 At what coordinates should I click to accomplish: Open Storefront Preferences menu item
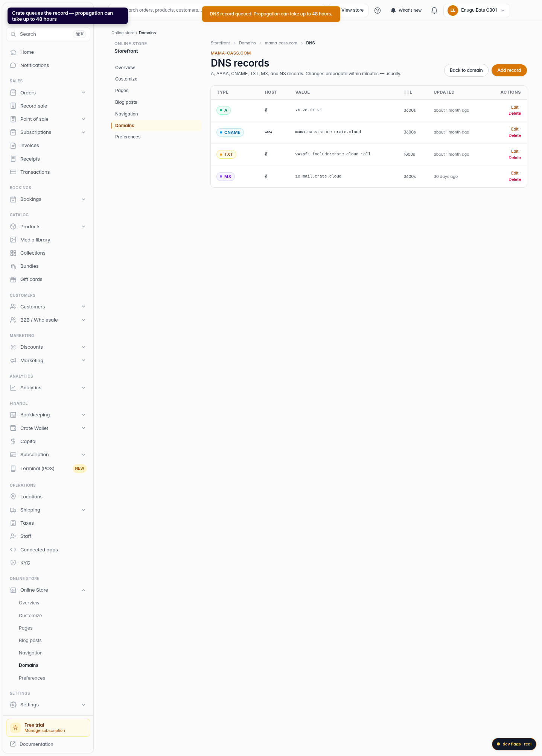click(x=128, y=137)
